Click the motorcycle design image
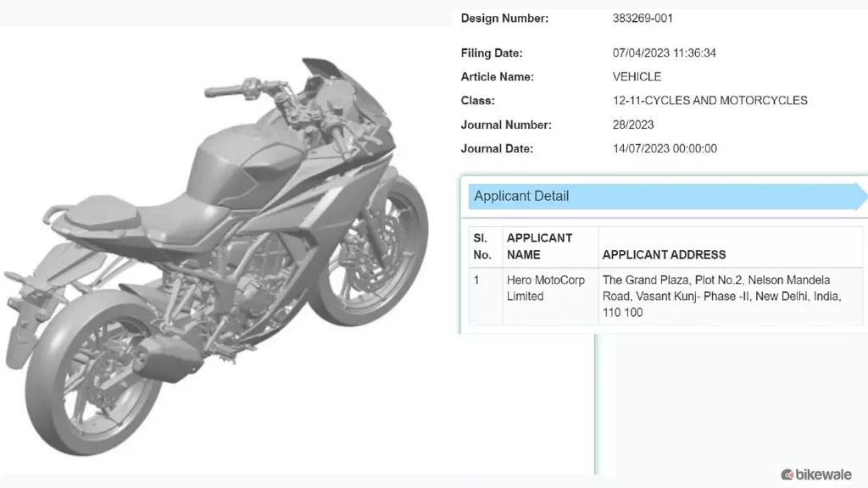 [x=216, y=256]
